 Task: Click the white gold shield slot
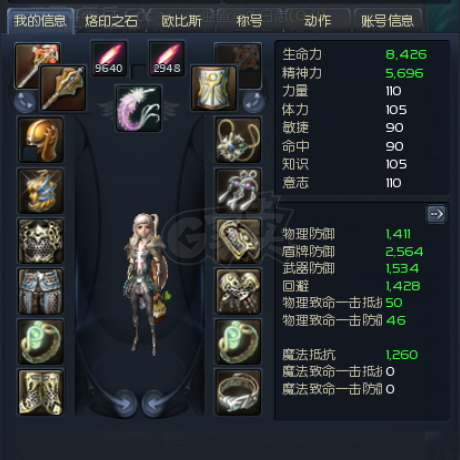pyautogui.click(x=214, y=88)
